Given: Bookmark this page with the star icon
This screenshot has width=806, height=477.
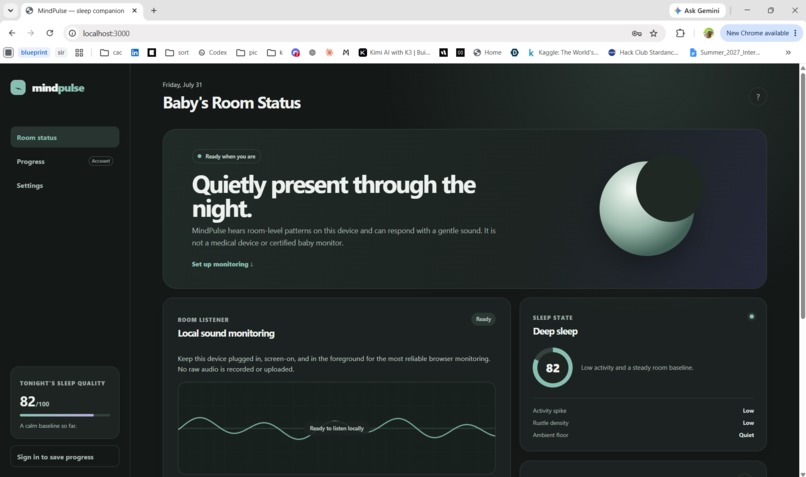Looking at the screenshot, I should tap(653, 33).
